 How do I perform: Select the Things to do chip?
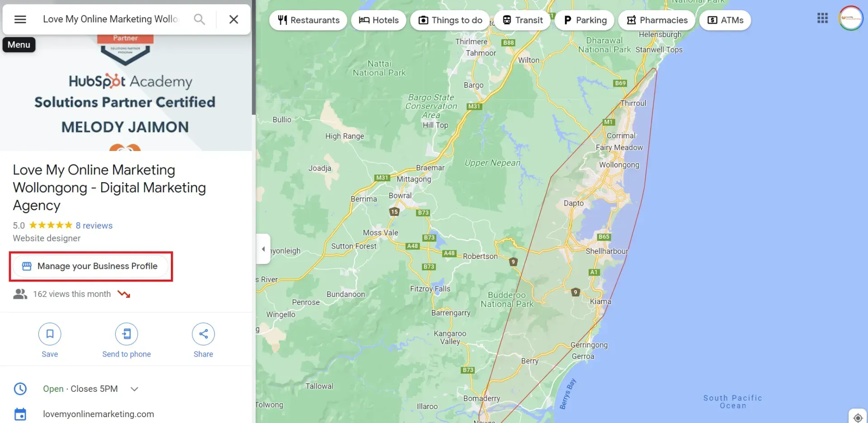click(x=450, y=20)
